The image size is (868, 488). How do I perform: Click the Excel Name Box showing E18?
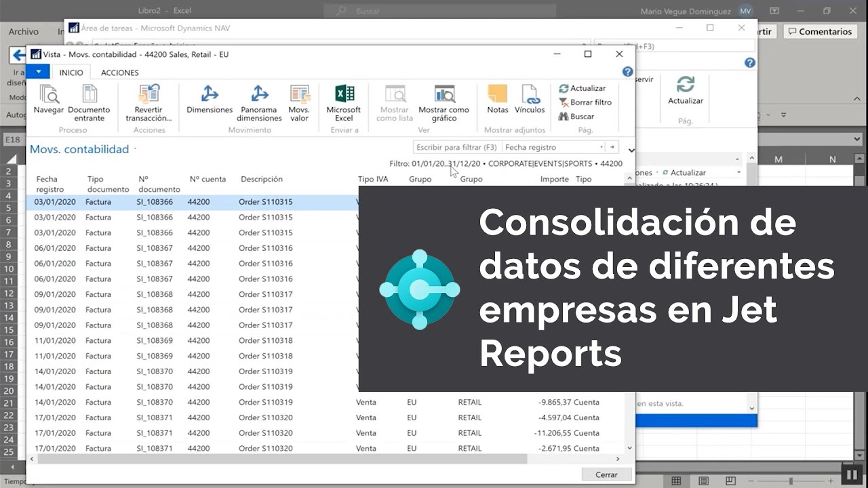[14, 139]
